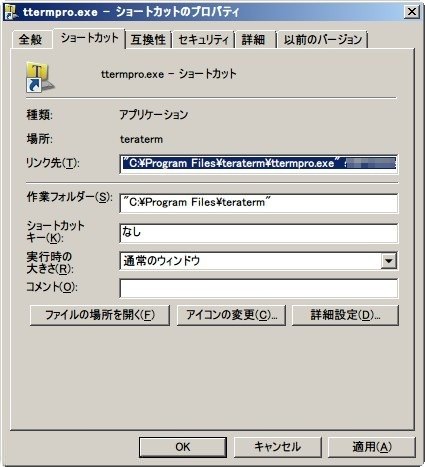The width and height of the screenshot is (425, 467).
Task: Click the Tera Term shortcut icon
Action: click(40, 77)
